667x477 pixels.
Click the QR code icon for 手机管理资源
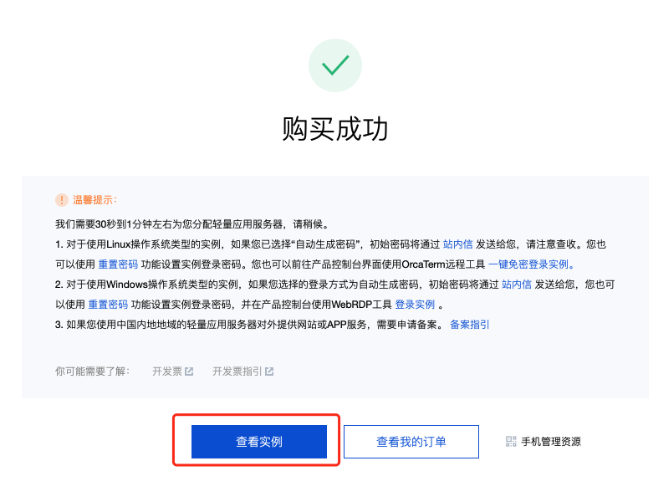point(511,442)
